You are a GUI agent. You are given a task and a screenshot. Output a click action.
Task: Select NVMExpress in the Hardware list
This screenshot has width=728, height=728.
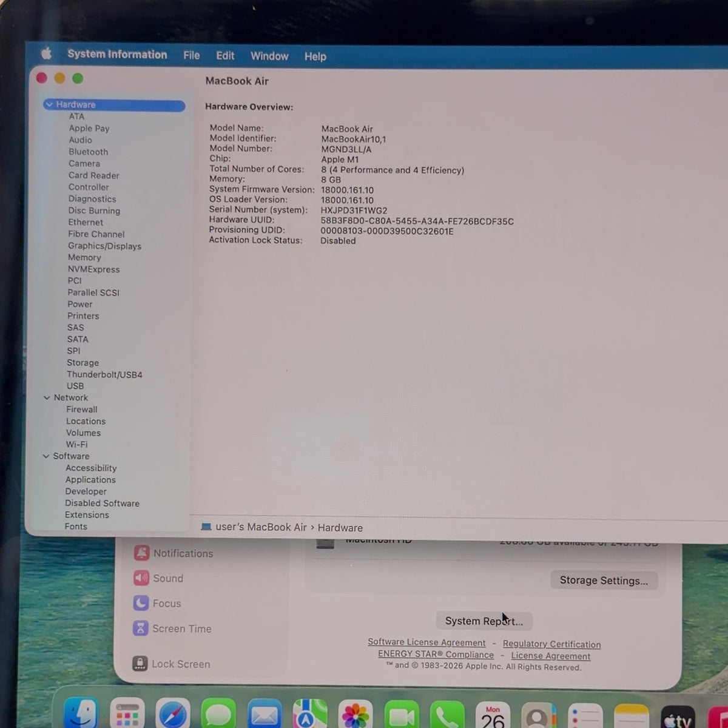click(93, 269)
